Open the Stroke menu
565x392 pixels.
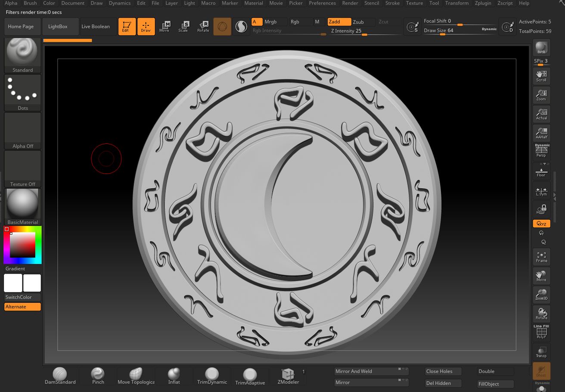(392, 3)
